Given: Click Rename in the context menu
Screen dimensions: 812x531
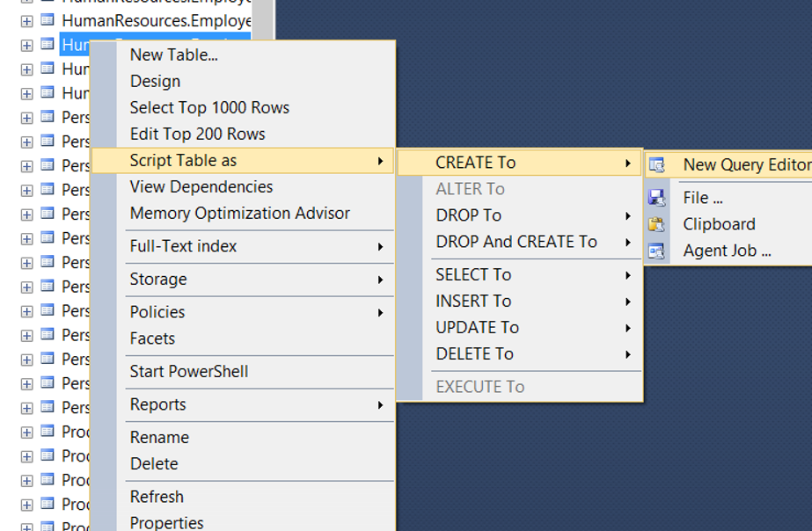Looking at the screenshot, I should [159, 438].
